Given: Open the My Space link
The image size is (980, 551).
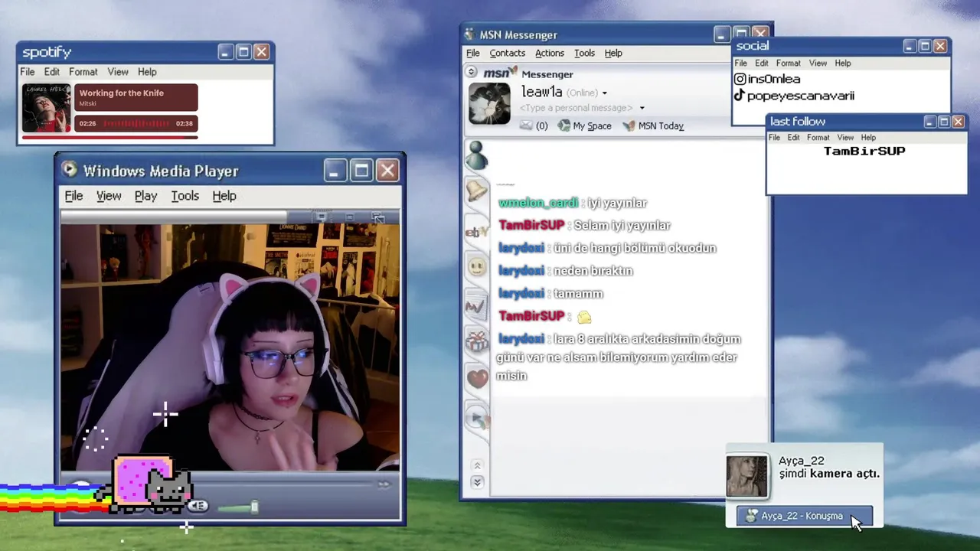Looking at the screenshot, I should click(592, 126).
